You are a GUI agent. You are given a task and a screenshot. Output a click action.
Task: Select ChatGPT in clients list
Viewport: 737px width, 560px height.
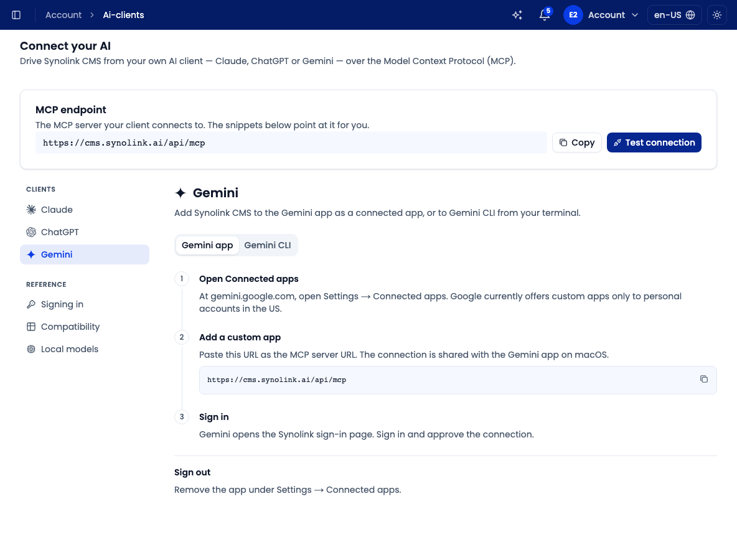click(x=85, y=232)
